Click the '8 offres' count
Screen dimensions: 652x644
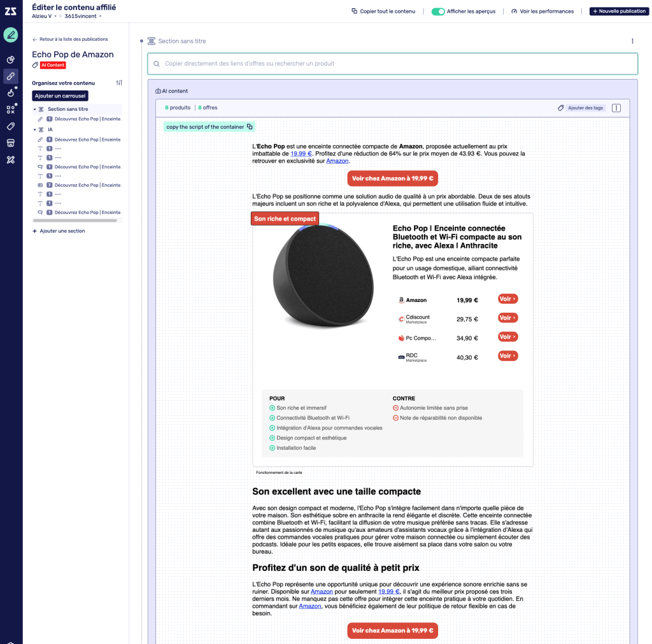click(x=208, y=108)
